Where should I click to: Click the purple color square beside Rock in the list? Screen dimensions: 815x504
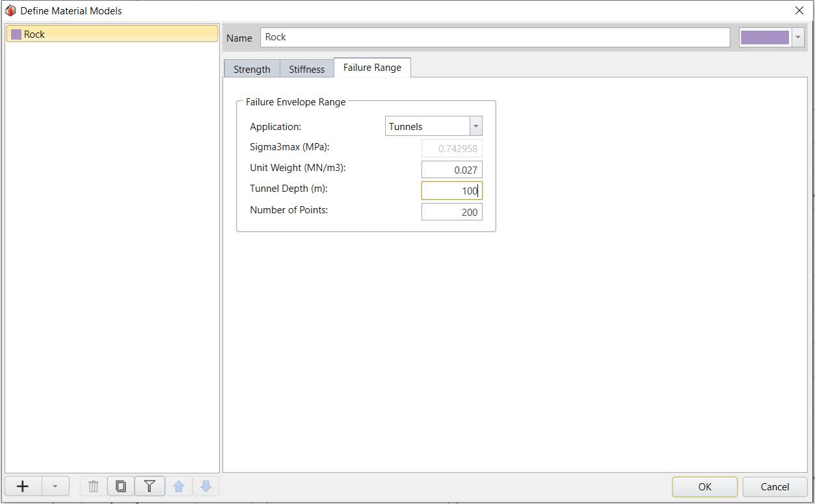point(16,33)
